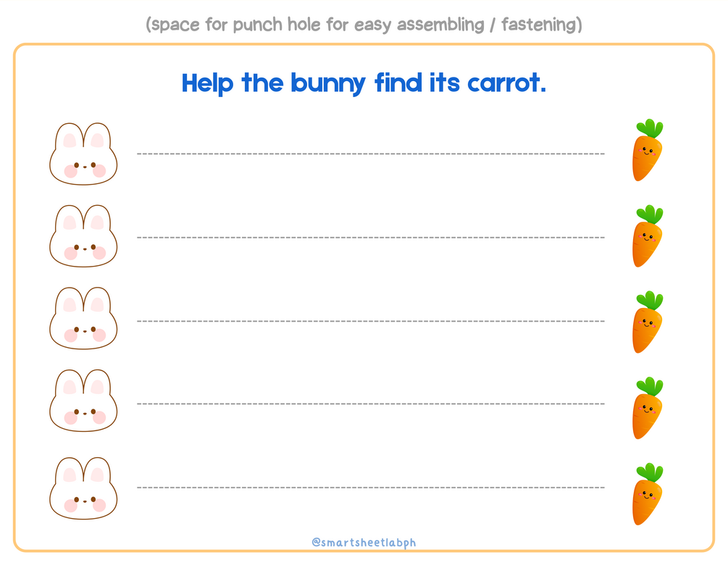Click the middle (third) carrot
The width and height of the screenshot is (728, 563).
point(647,324)
